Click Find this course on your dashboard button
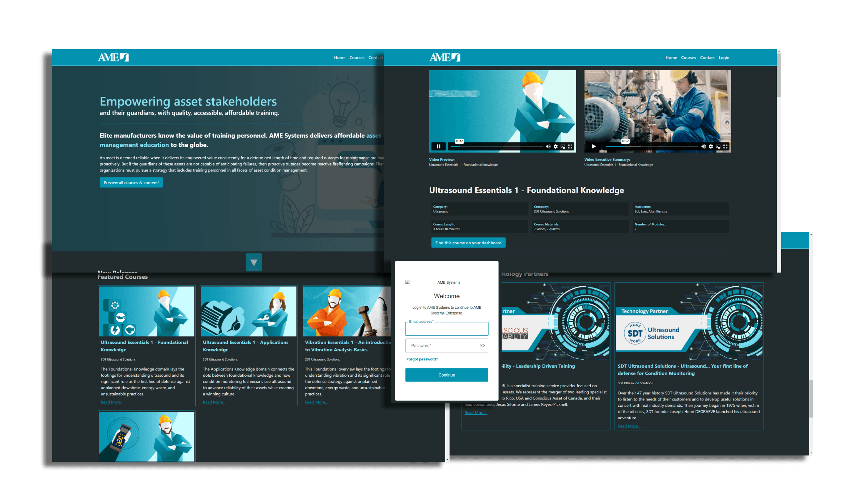868x488 pixels. coord(468,242)
